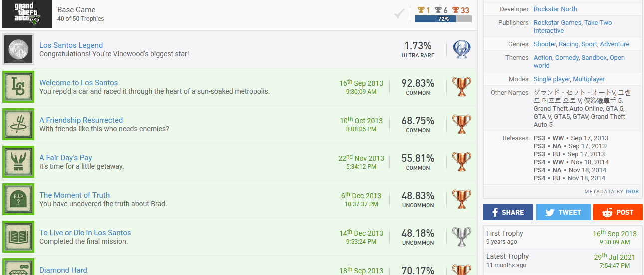Click the silver trophy icon for To Live or Die in Los Santos
The height and width of the screenshot is (275, 644).
(x=462, y=237)
